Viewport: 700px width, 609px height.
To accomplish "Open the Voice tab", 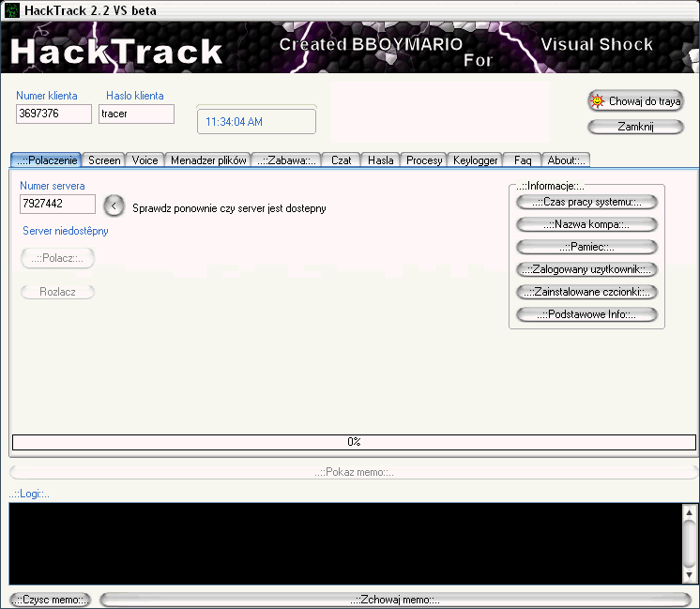I will click(145, 160).
